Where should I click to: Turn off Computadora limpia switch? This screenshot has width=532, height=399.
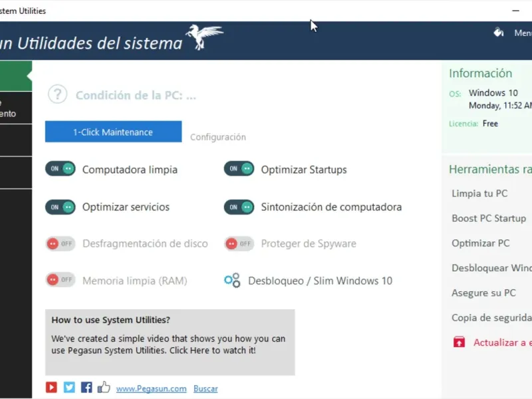pos(61,169)
